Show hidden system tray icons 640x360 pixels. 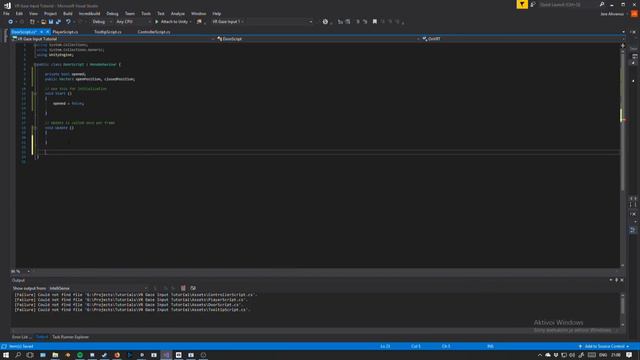[540, 356]
